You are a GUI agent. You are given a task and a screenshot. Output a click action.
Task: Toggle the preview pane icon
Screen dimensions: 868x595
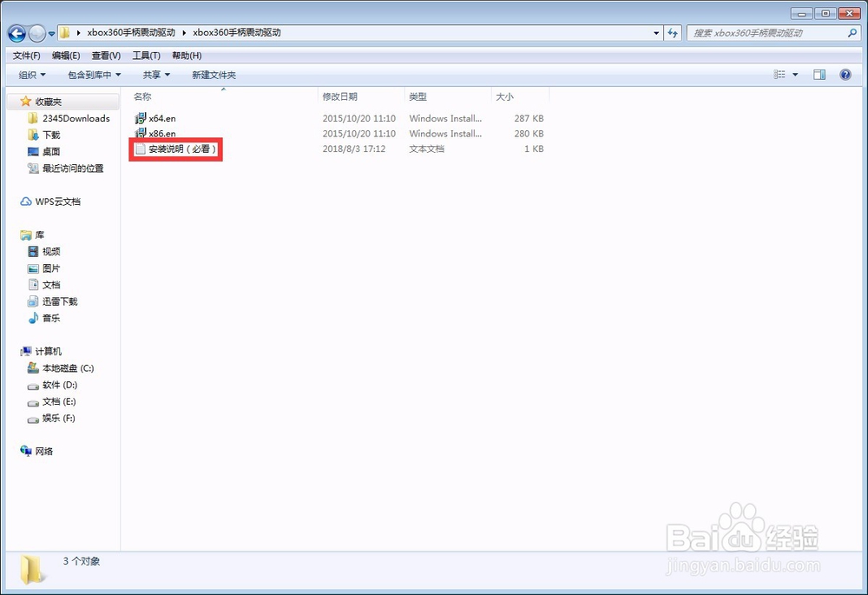[x=819, y=74]
